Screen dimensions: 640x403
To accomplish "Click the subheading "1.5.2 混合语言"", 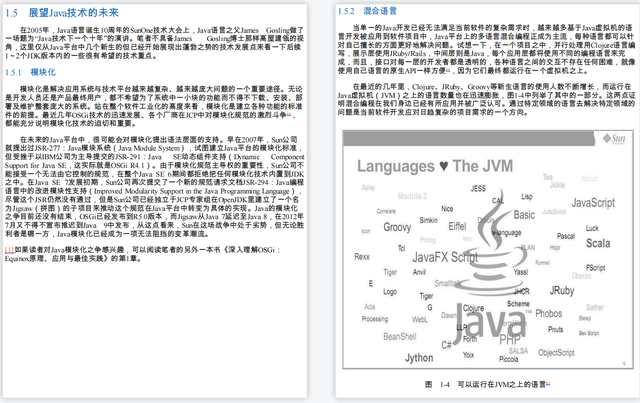I will (367, 11).
